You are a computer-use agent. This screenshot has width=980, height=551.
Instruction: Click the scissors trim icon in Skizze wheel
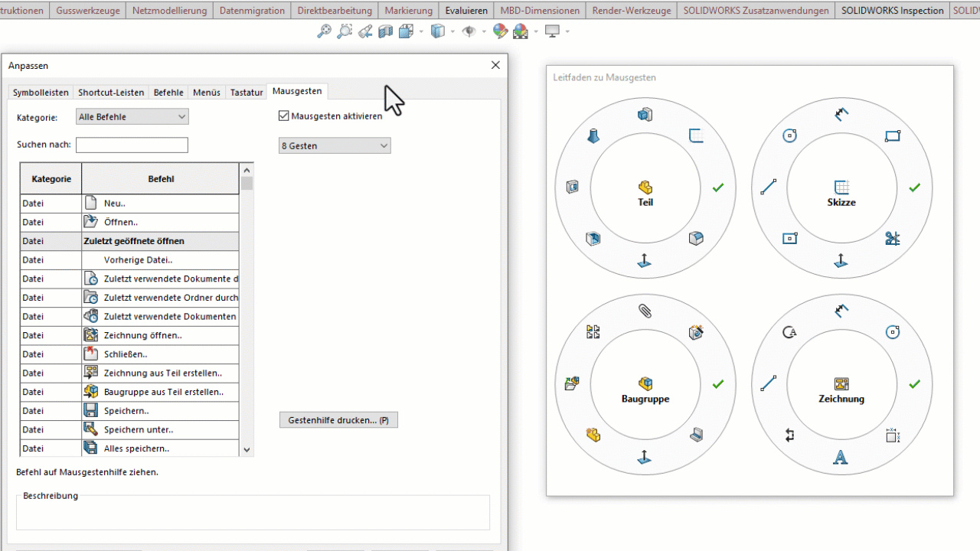(892, 239)
